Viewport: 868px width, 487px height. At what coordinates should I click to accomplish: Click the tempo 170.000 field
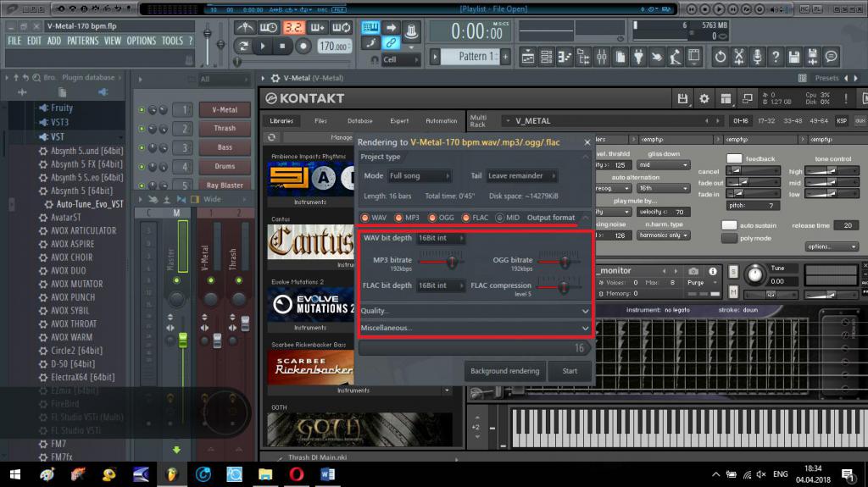tap(334, 47)
